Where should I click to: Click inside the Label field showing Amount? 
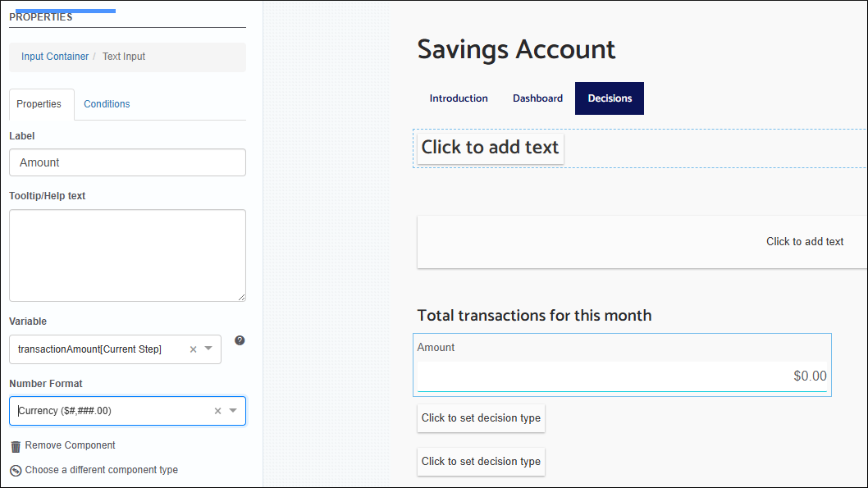tap(127, 162)
